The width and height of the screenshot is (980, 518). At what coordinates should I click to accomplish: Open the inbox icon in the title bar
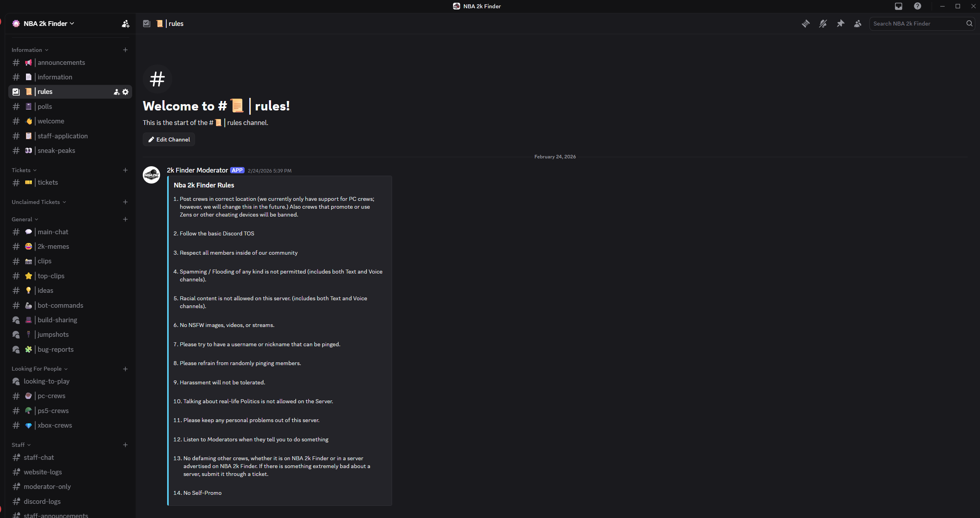click(x=898, y=6)
